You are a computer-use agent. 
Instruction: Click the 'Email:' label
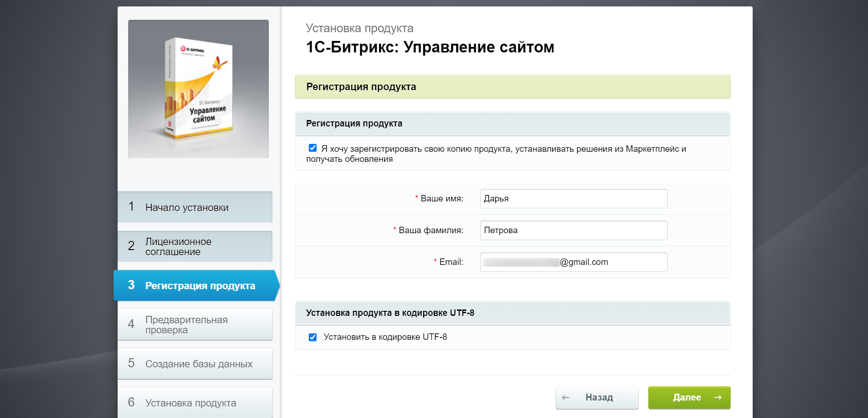[451, 262]
